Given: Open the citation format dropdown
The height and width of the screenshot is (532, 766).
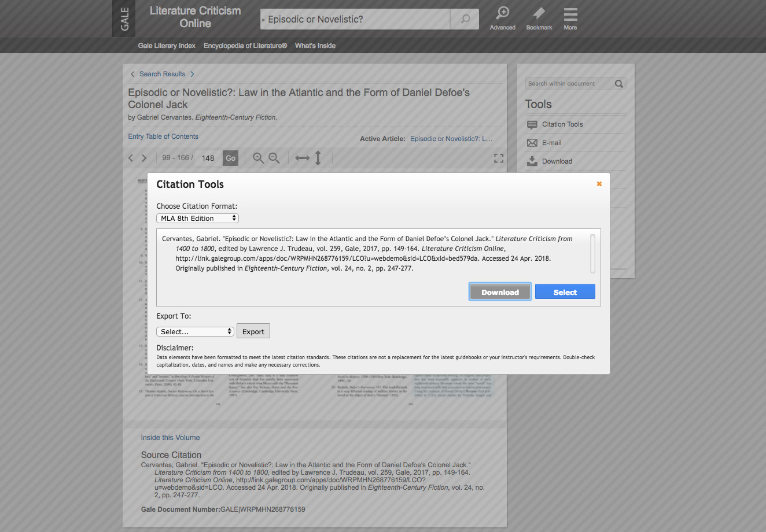Looking at the screenshot, I should 197,218.
